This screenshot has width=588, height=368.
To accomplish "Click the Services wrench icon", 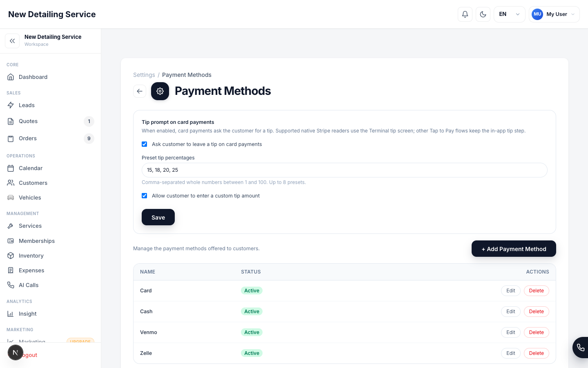I will pyautogui.click(x=11, y=226).
